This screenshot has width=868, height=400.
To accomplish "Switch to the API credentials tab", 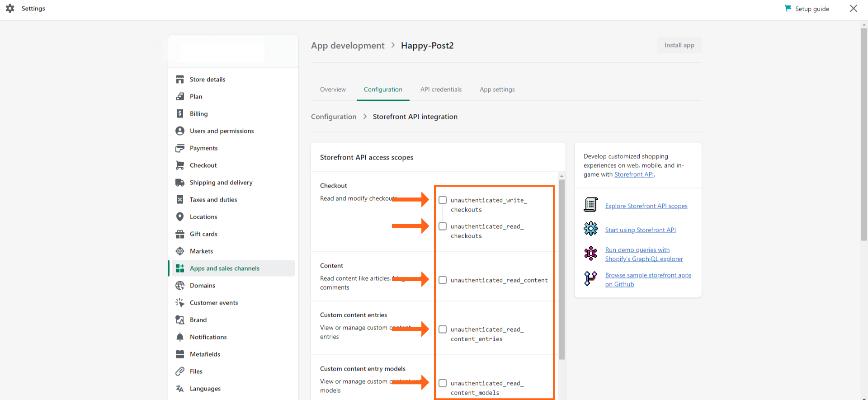I will pos(441,89).
